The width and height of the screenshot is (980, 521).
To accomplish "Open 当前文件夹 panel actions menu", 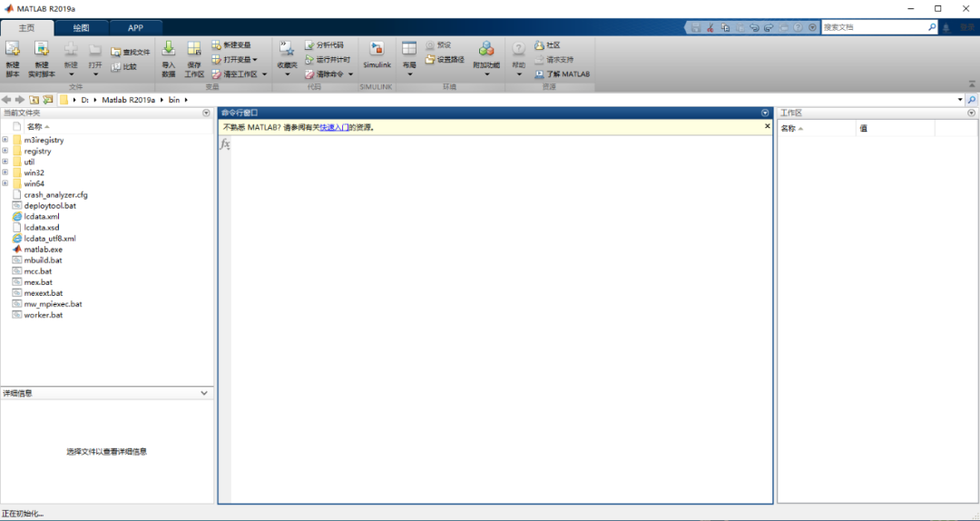I will [206, 113].
